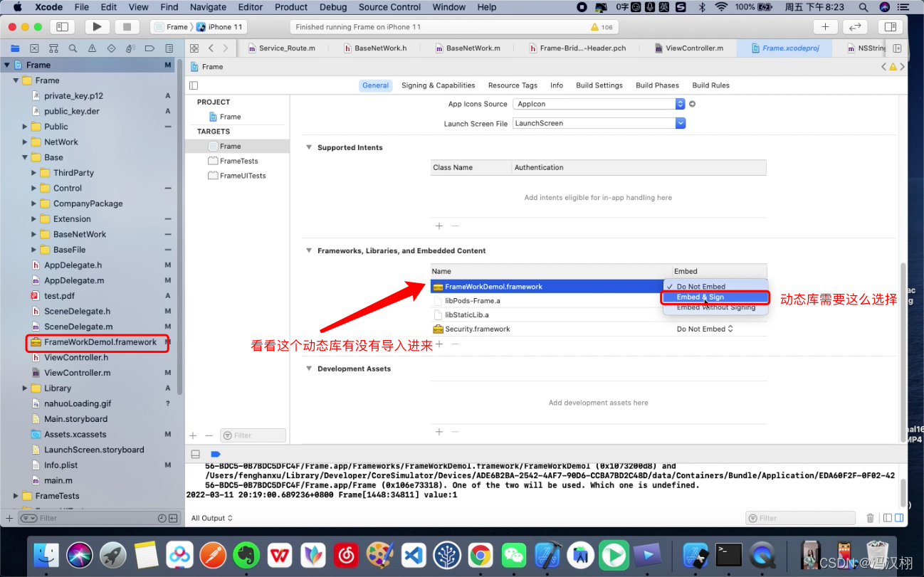The image size is (924, 577).
Task: Collapse the Supported Intents section
Action: coord(309,147)
